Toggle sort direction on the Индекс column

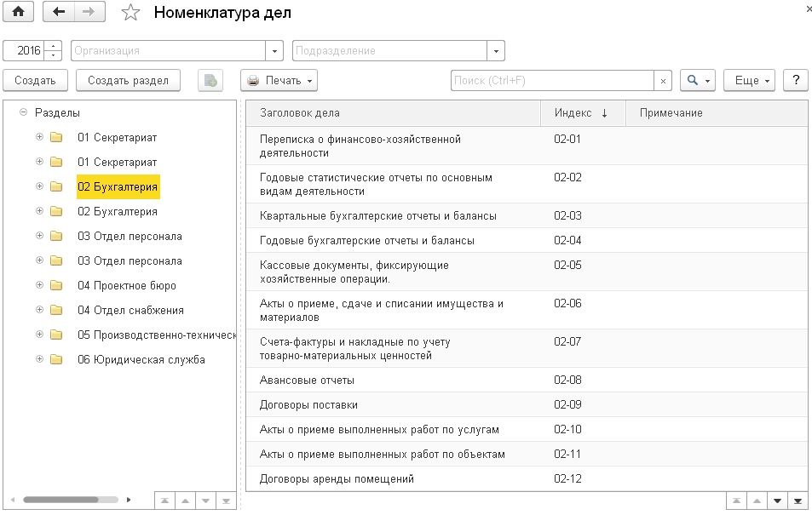579,112
